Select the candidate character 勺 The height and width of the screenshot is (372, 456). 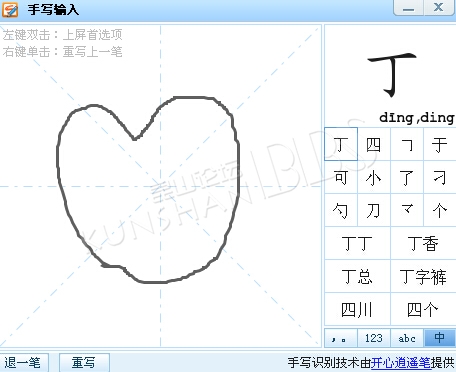tap(341, 210)
